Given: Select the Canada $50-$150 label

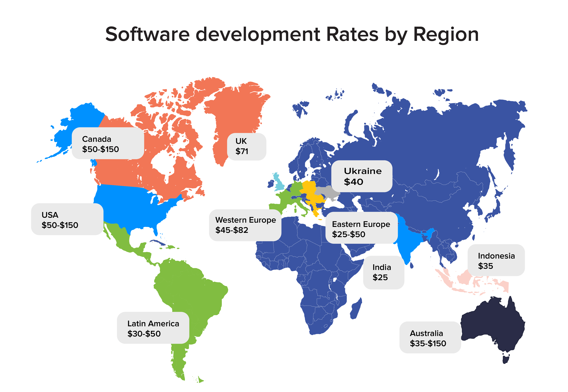Looking at the screenshot, I should click(108, 143).
